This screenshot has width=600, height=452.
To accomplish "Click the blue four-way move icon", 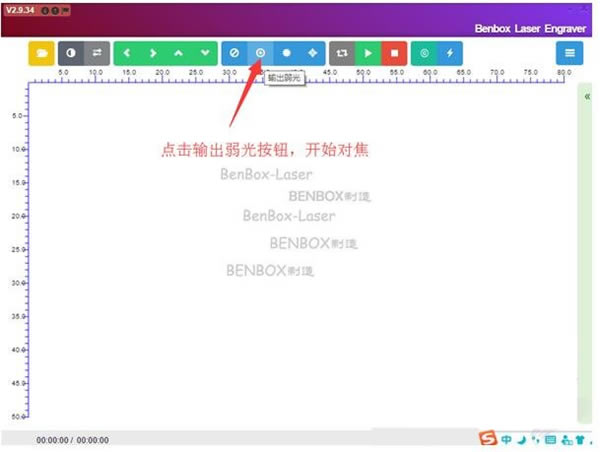I will coord(313,53).
